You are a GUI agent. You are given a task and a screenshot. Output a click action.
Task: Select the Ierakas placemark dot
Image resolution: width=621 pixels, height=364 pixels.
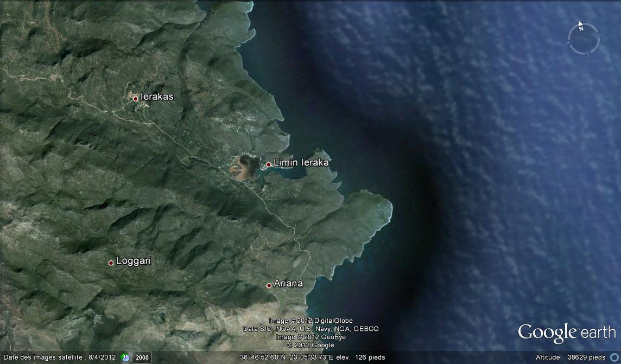[136, 99]
